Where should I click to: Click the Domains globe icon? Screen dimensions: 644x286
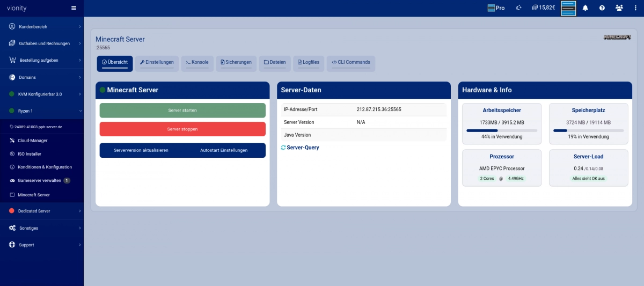point(12,77)
